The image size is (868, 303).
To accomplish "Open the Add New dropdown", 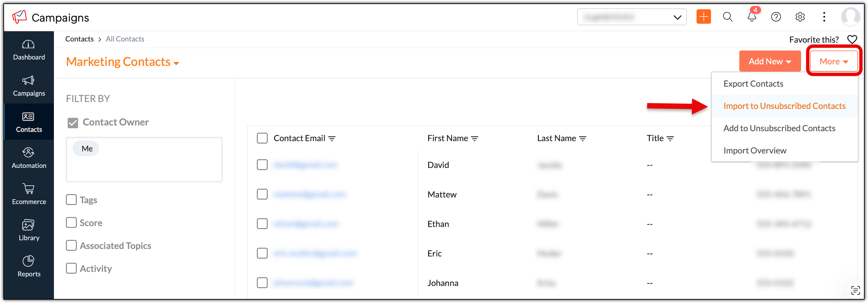I will (770, 61).
